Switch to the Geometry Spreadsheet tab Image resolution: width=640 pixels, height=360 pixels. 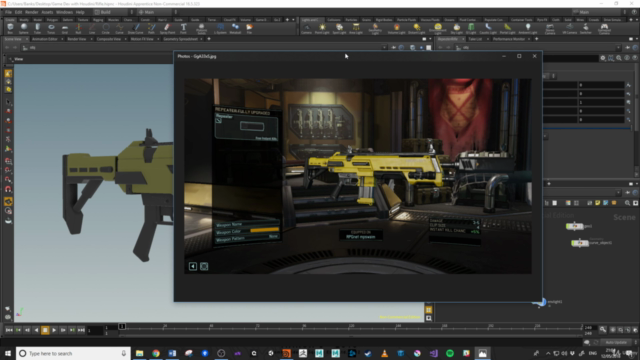click(180, 39)
